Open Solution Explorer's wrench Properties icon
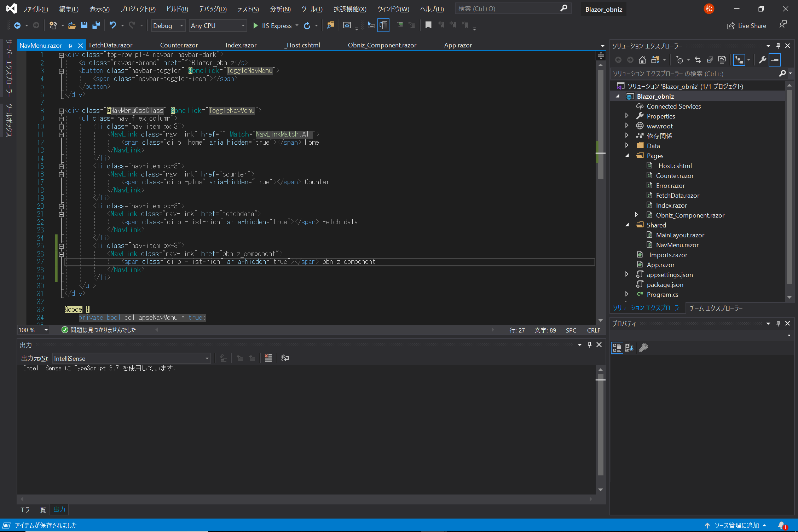Image resolution: width=798 pixels, height=532 pixels. pos(762,60)
